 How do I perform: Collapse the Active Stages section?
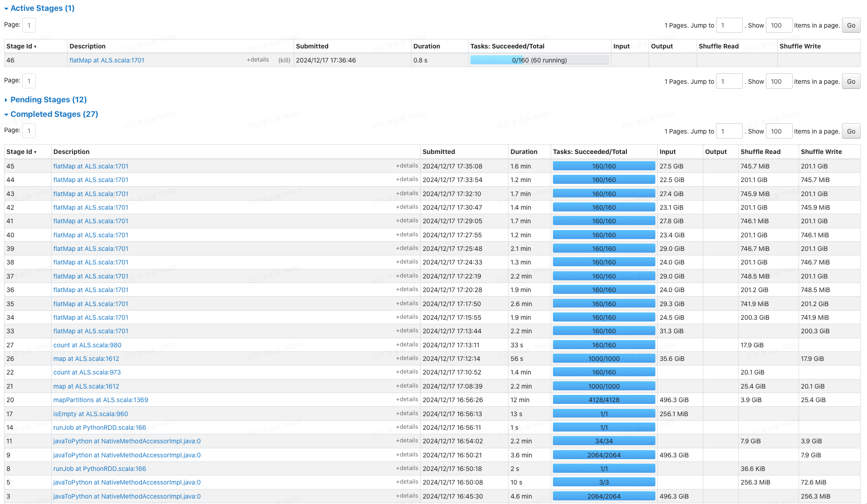(39, 8)
